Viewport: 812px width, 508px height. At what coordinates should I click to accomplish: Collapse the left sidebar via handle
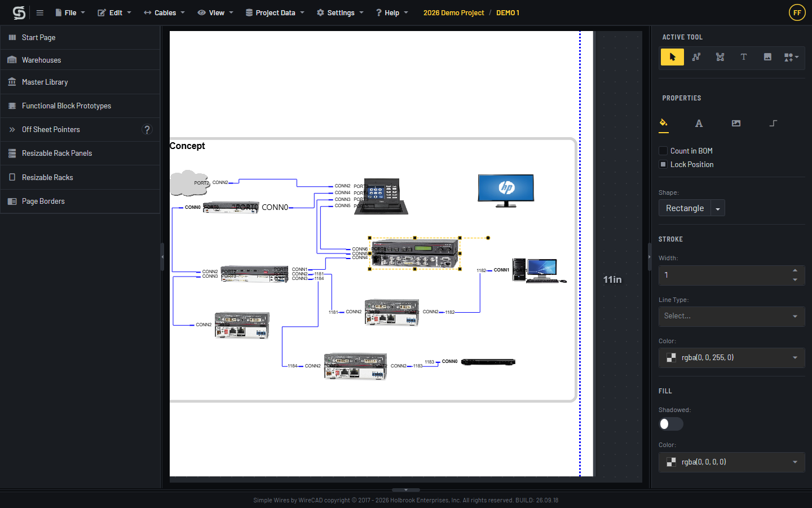coord(162,257)
